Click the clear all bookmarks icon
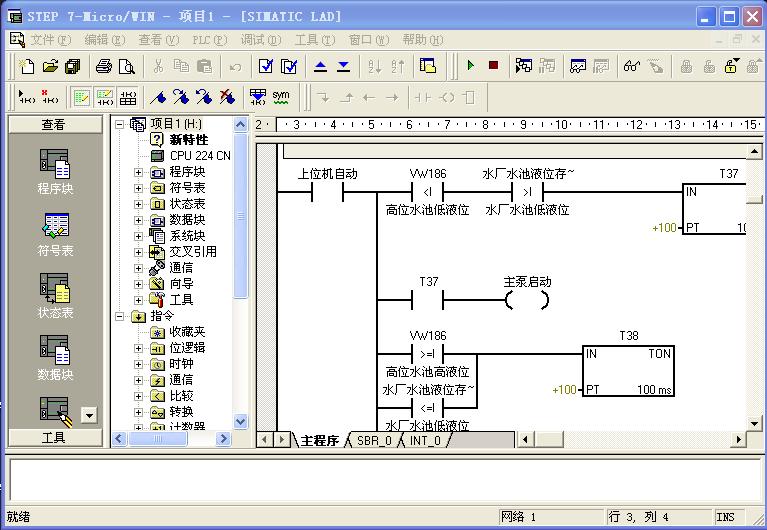The width and height of the screenshot is (767, 530). tap(227, 97)
